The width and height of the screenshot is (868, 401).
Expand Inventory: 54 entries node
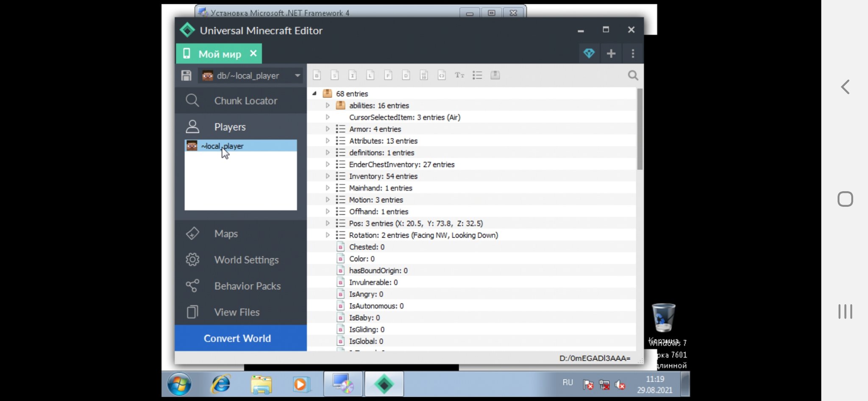pos(328,176)
